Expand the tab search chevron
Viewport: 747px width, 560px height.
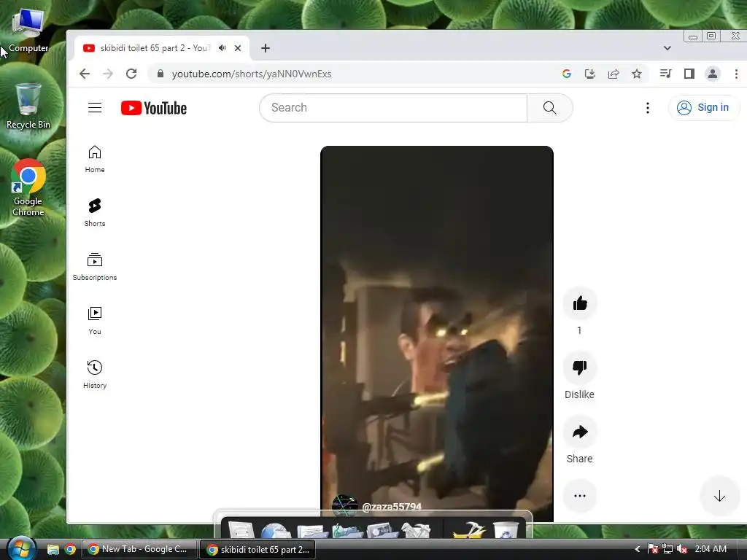tap(667, 48)
